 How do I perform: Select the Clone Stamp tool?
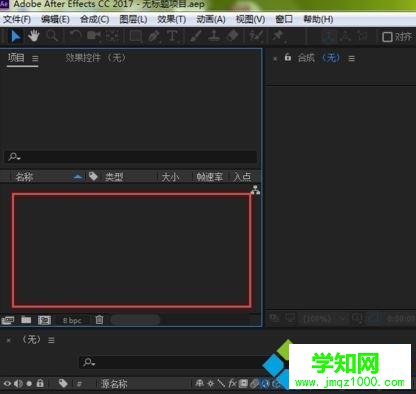(x=214, y=36)
